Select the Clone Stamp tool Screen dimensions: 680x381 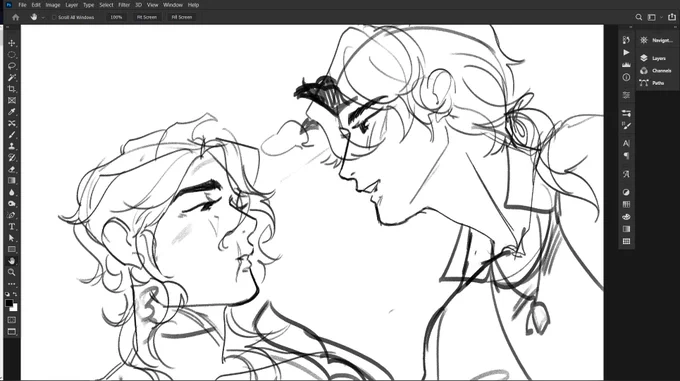click(12, 146)
